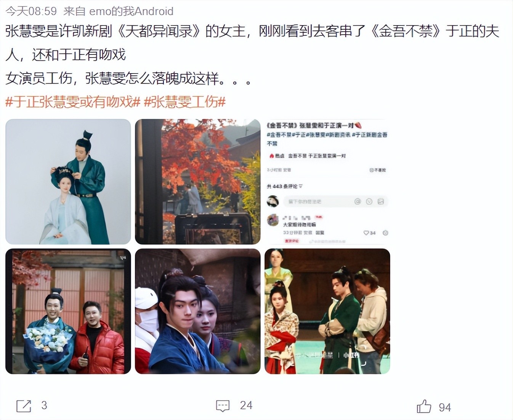Click the comment input field in screenshot

[x=335, y=201]
